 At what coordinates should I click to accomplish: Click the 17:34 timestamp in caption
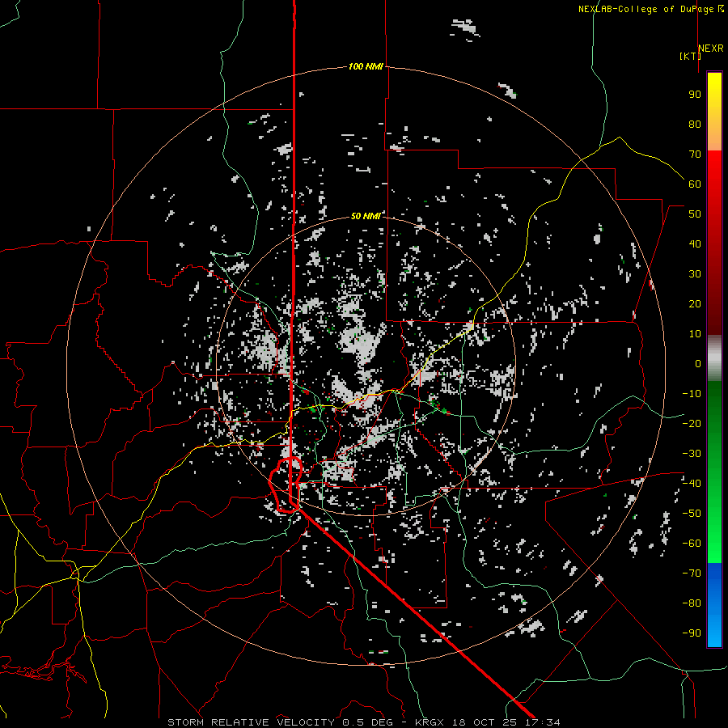(542, 722)
